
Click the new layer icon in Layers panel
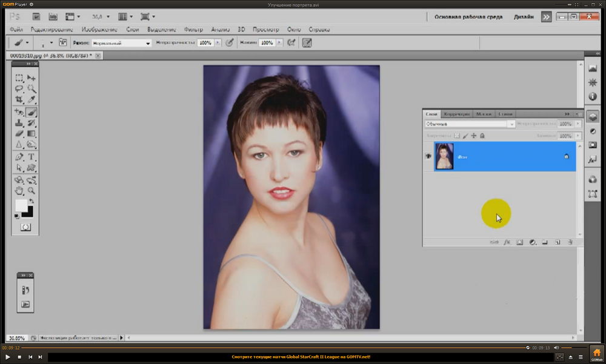[558, 242]
